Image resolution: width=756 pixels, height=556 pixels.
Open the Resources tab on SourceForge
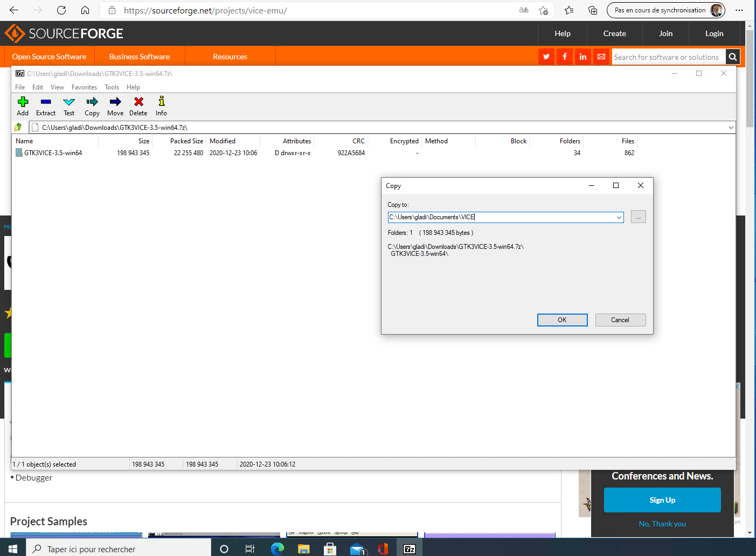[230, 57]
